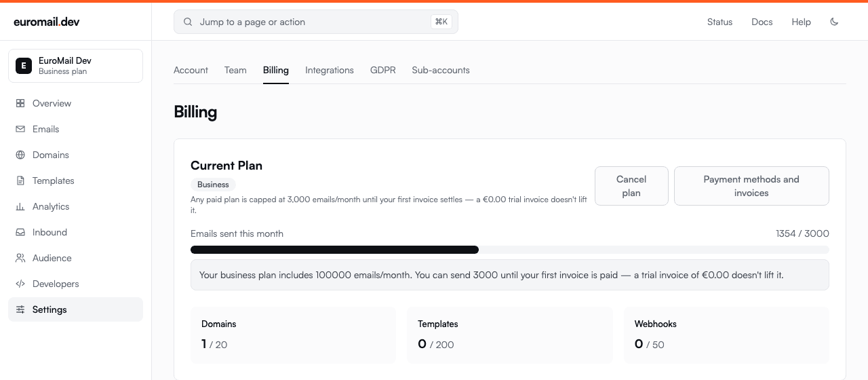Click the emails sent progress bar
868x380 pixels.
pyautogui.click(x=510, y=250)
